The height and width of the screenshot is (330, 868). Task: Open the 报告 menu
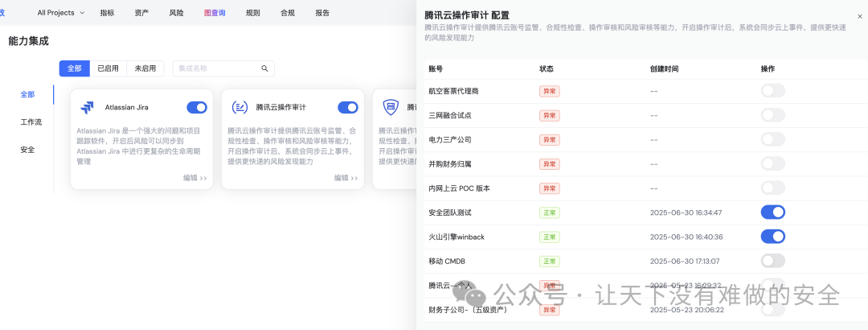[x=322, y=13]
